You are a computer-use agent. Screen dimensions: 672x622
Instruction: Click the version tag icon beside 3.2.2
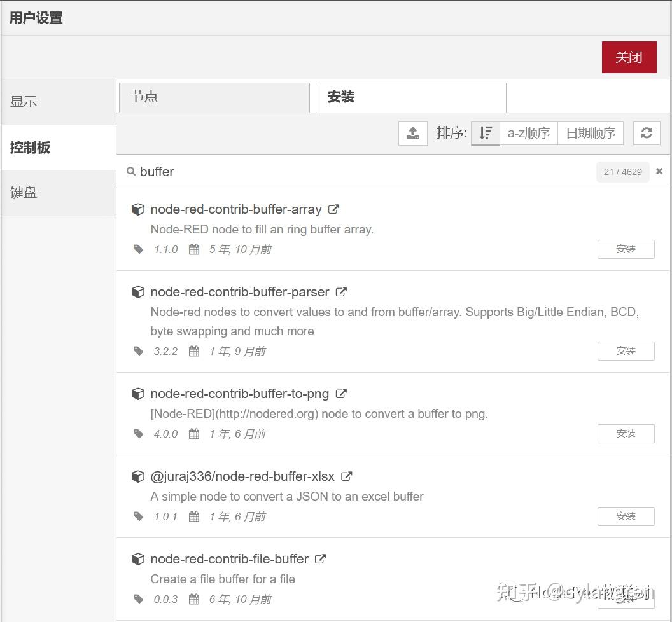138,350
